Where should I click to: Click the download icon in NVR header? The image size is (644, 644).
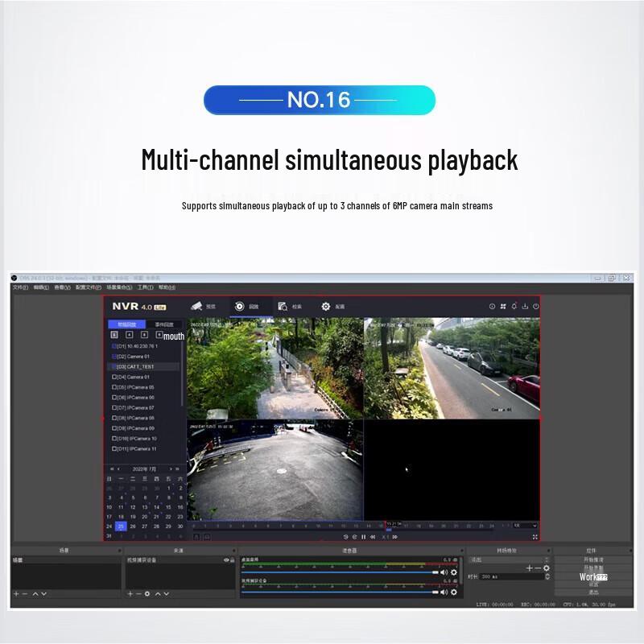[x=525, y=307]
